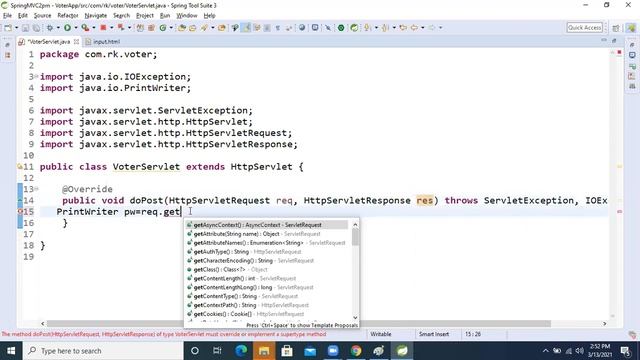Open the Refactor menu
Screen dimensions: 640x360
[x=68, y=16]
